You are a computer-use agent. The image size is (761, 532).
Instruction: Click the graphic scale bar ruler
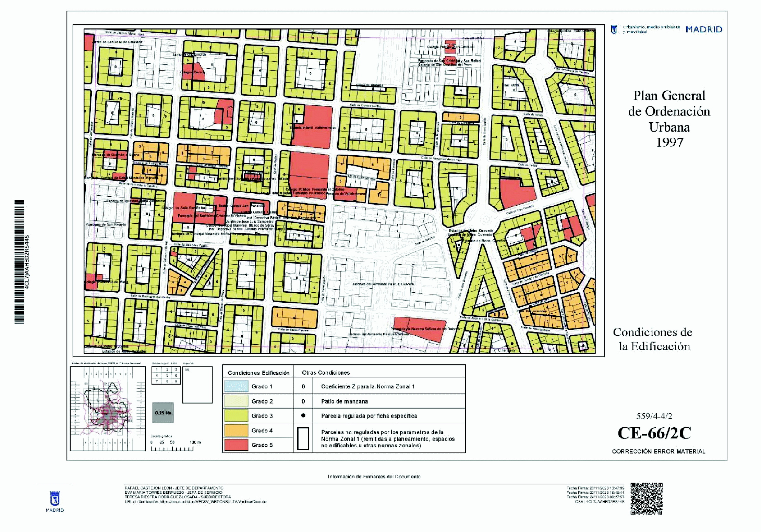[x=172, y=449]
